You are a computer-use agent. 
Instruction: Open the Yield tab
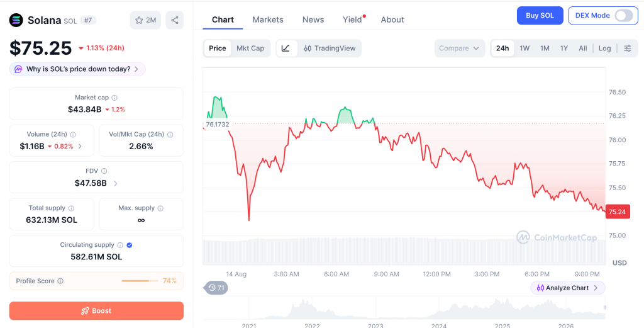pos(352,20)
